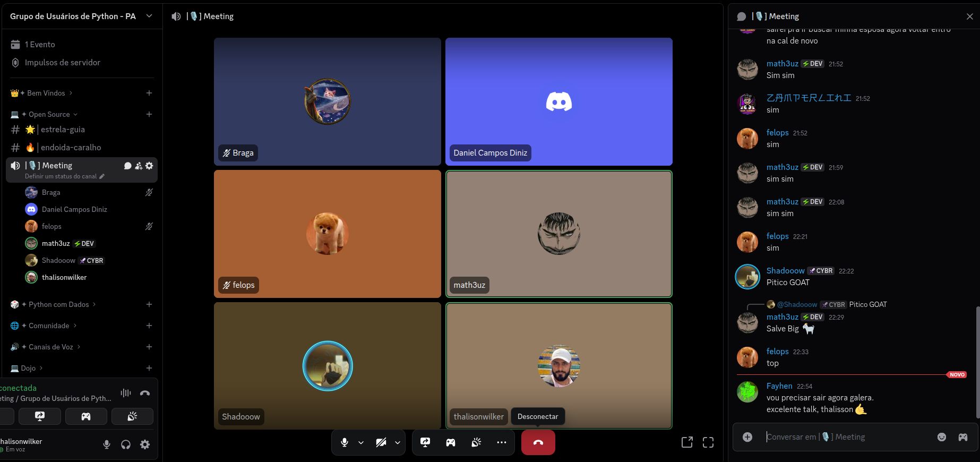Start an activity with the gamepad icon

tap(451, 442)
